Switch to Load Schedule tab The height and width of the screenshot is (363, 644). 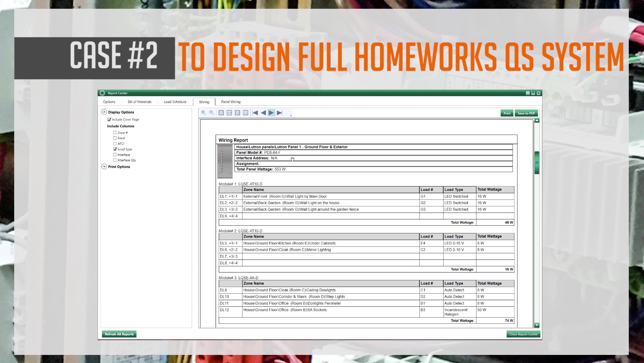tap(175, 102)
